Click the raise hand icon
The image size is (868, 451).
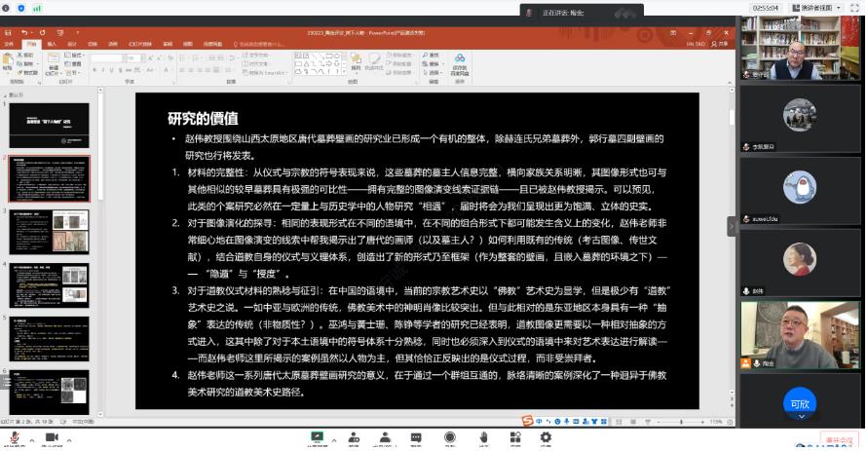pos(484,437)
